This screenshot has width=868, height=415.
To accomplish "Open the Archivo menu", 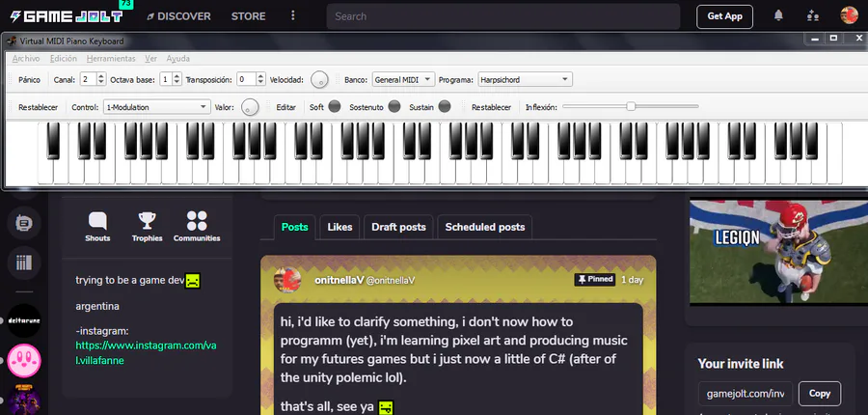I will 26,58.
